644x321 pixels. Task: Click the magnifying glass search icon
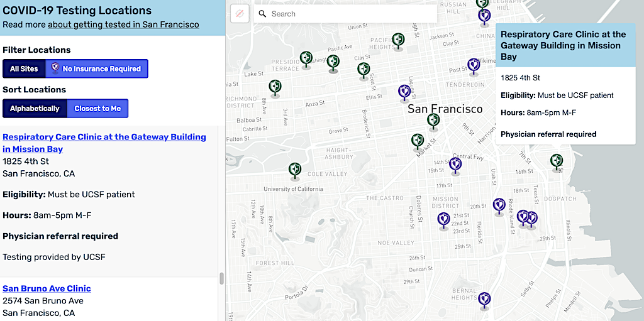(x=263, y=14)
